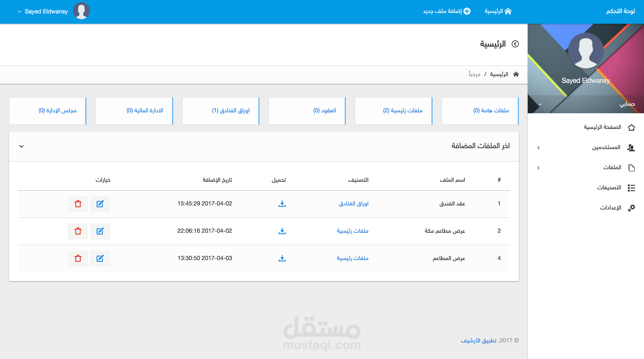Click the الملفات files icon in sidebar

(632, 168)
